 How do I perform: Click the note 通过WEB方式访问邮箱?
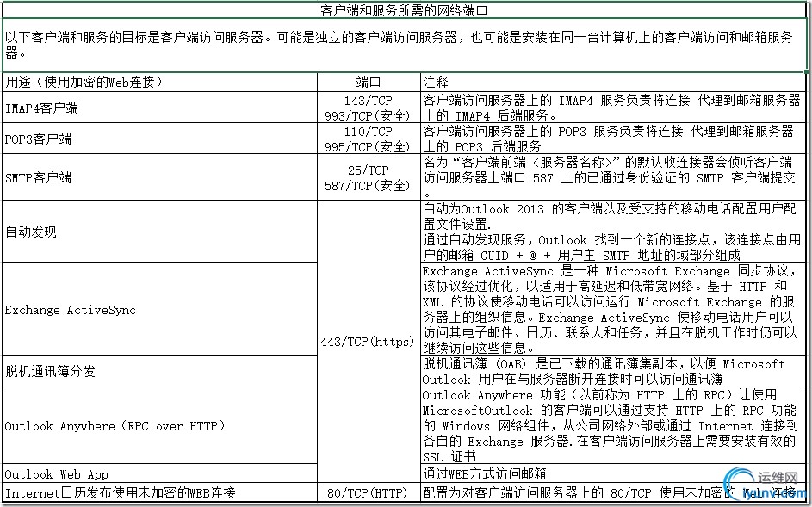pos(614,473)
